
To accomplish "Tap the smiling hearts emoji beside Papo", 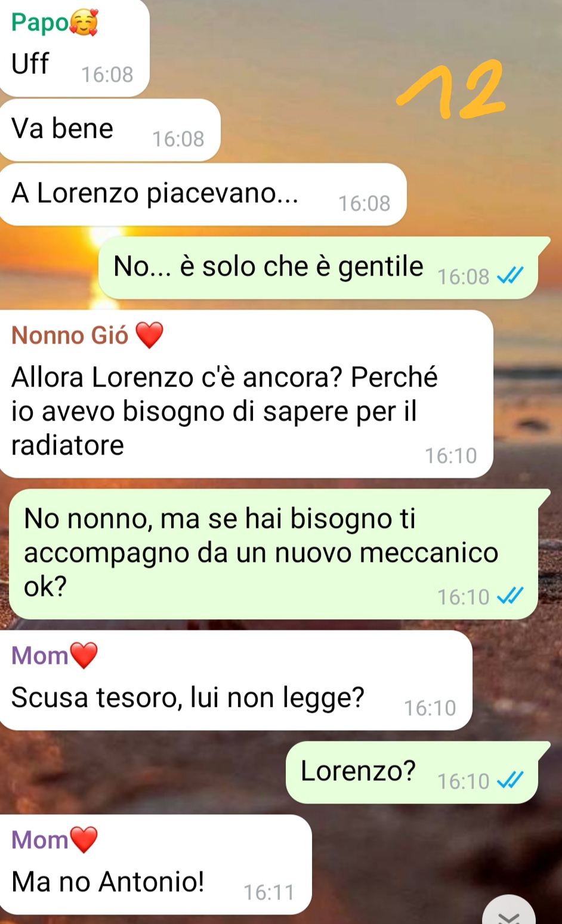I will pyautogui.click(x=84, y=23).
